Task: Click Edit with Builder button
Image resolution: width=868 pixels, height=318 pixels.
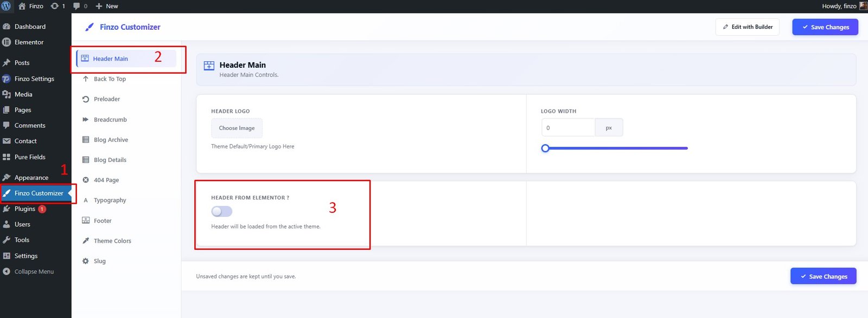Action: point(748,27)
